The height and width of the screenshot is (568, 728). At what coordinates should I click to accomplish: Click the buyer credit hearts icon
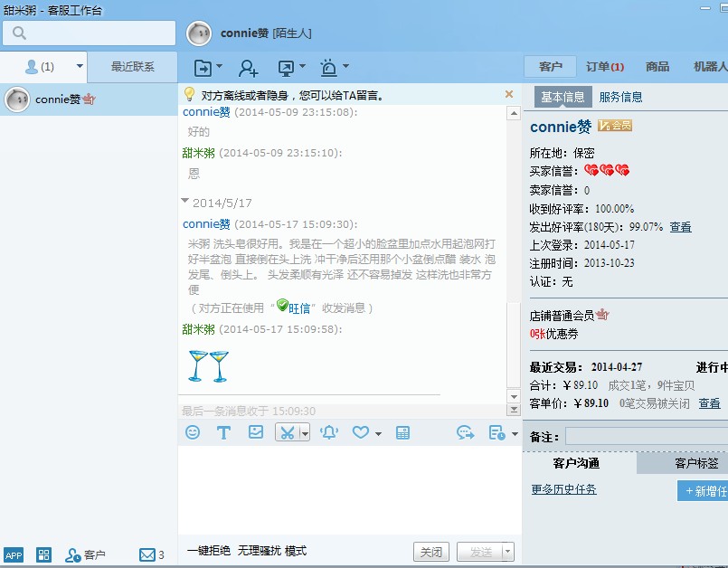tap(607, 170)
